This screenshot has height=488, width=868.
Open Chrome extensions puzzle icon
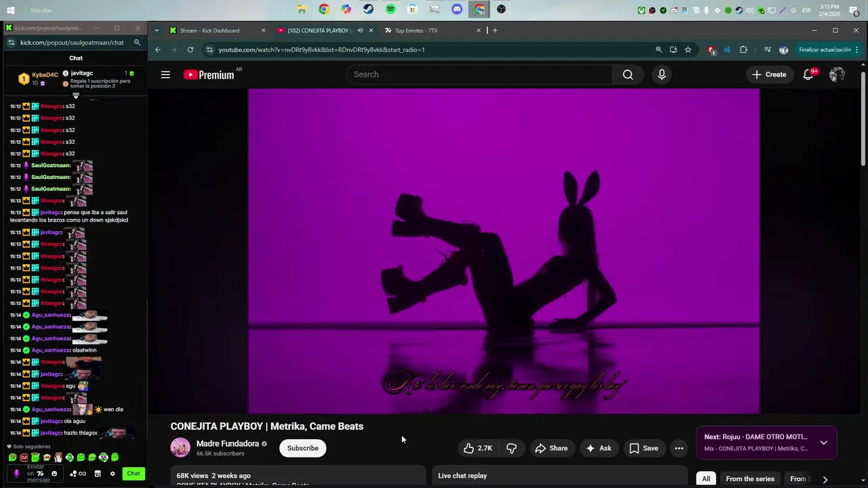pos(743,49)
